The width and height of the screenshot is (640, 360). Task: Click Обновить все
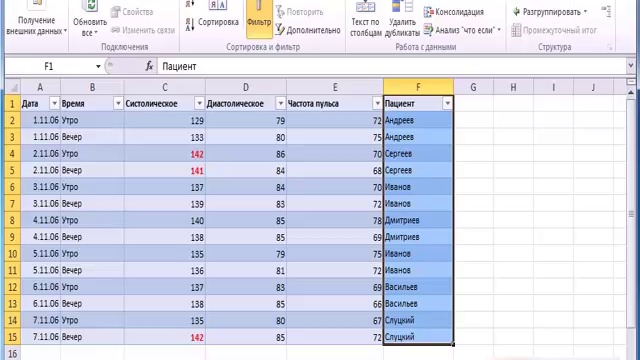pyautogui.click(x=90, y=19)
